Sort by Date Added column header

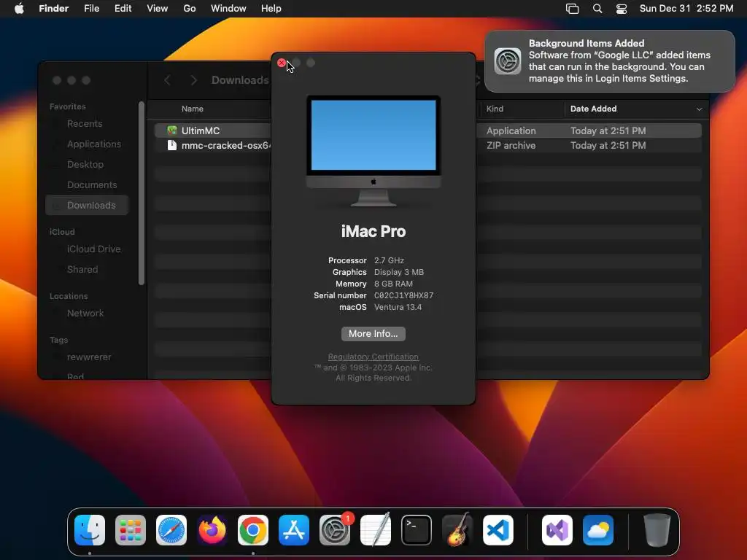[594, 109]
